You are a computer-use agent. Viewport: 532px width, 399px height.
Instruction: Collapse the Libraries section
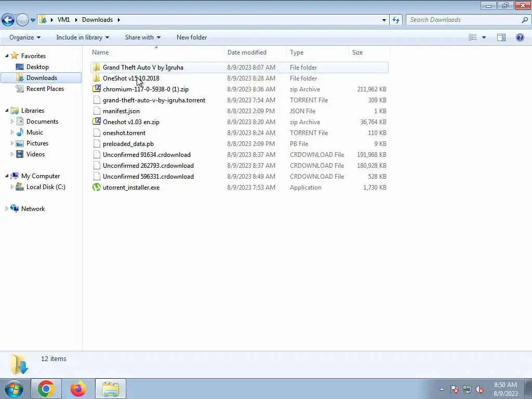[7, 110]
